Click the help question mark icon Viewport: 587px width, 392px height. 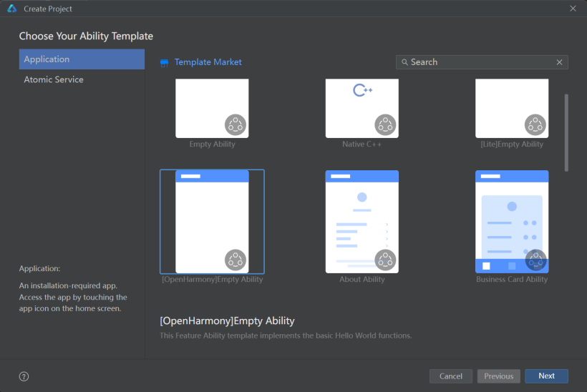pos(24,376)
